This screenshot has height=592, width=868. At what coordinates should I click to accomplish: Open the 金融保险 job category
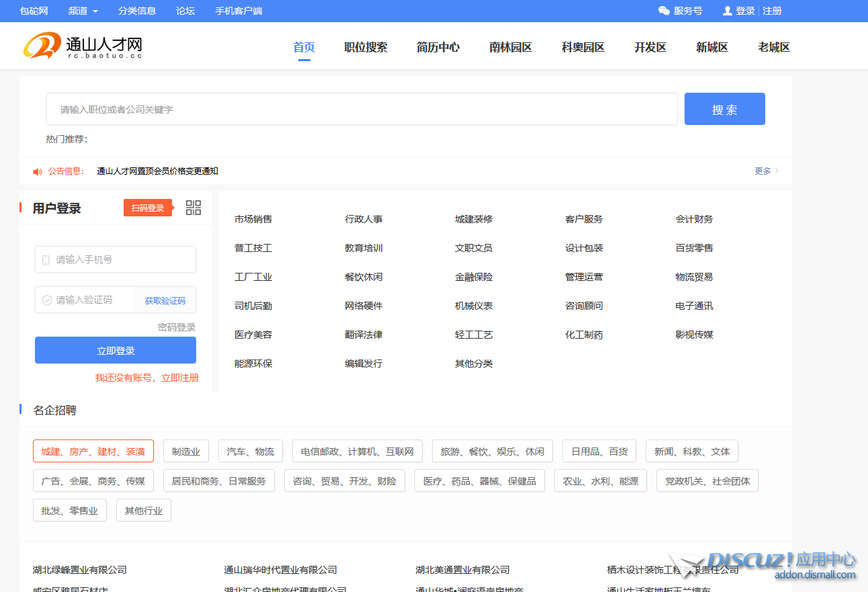point(474,277)
